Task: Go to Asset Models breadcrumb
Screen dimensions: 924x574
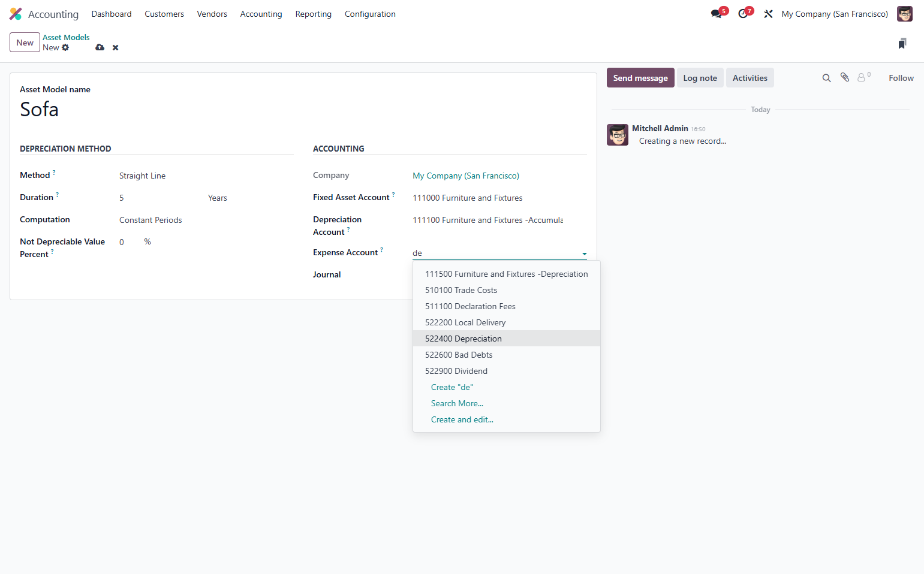Action: pos(66,37)
